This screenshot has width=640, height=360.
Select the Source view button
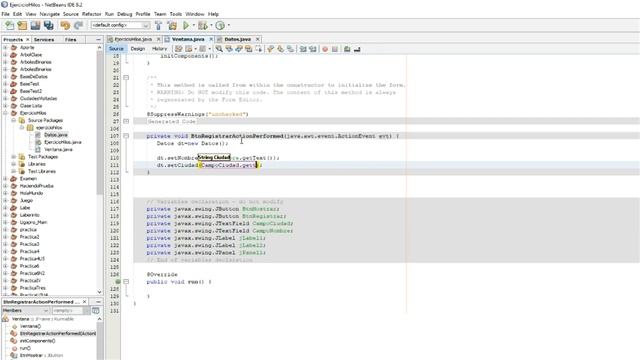[116, 49]
